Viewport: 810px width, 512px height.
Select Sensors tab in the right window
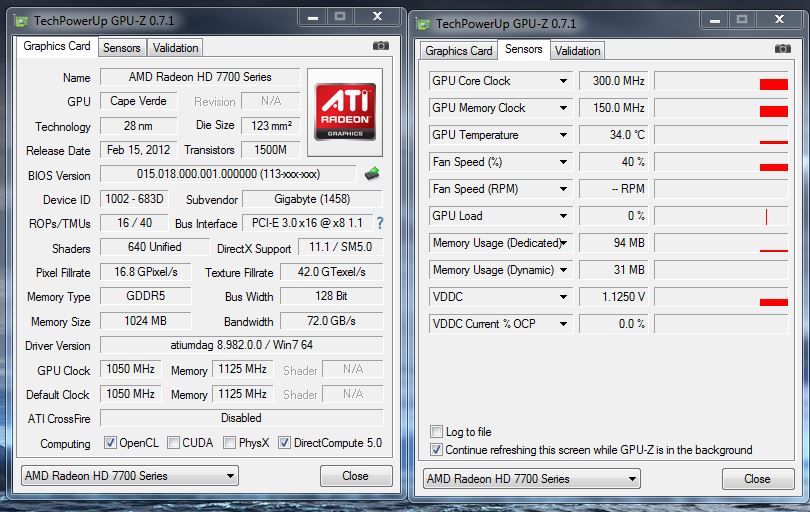pyautogui.click(x=524, y=49)
